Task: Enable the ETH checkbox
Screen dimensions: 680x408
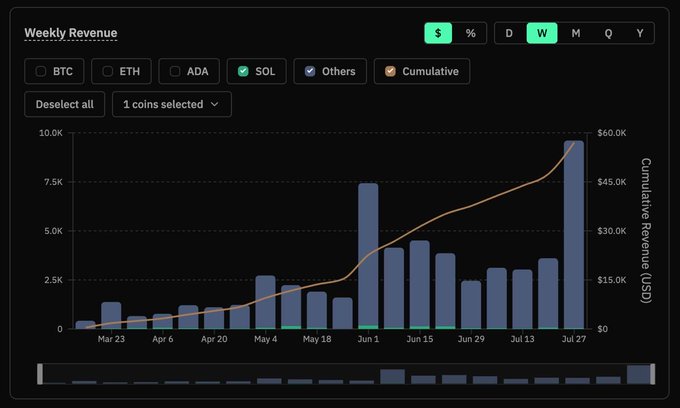Action: coord(108,71)
